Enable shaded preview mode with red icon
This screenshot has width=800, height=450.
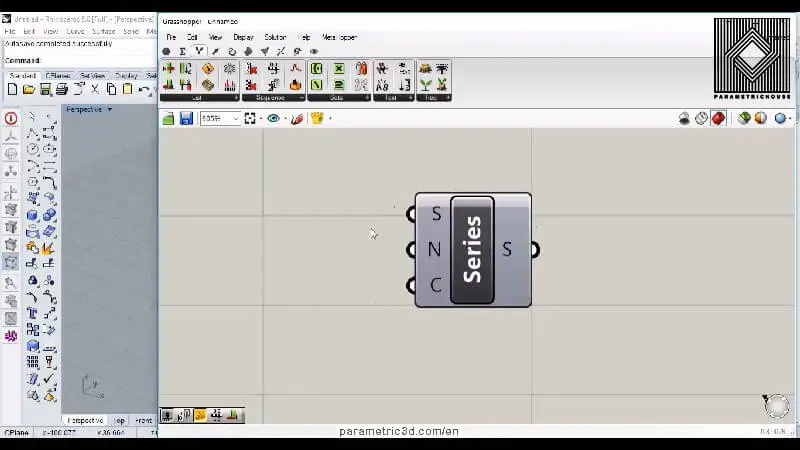click(x=718, y=118)
